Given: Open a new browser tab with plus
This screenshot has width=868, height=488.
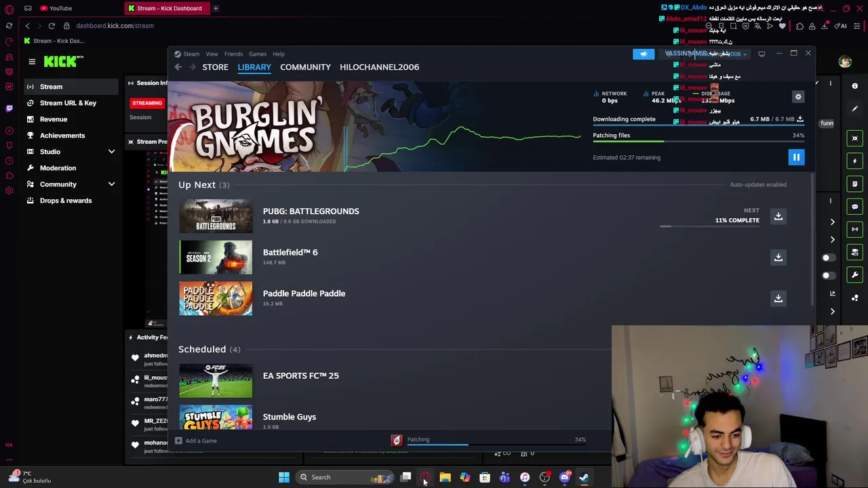Looking at the screenshot, I should pos(216,8).
